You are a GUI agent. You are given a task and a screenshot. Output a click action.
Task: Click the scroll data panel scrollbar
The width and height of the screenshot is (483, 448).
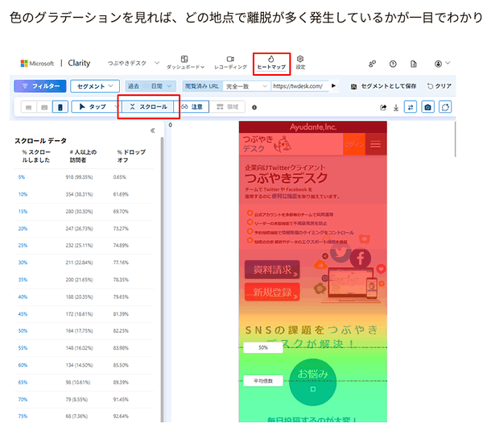tap(162, 279)
